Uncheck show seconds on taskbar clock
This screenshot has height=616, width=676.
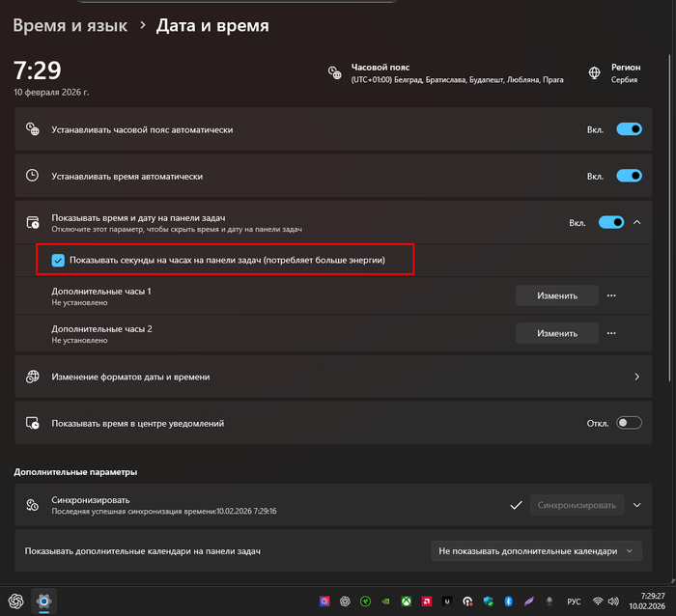58,261
